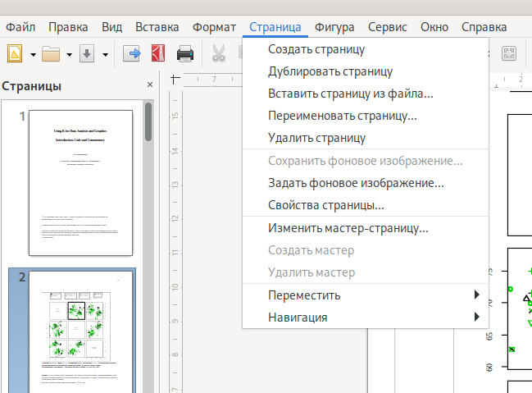Click the Save icon in toolbar
This screenshot has width=532, height=393.
88,54
